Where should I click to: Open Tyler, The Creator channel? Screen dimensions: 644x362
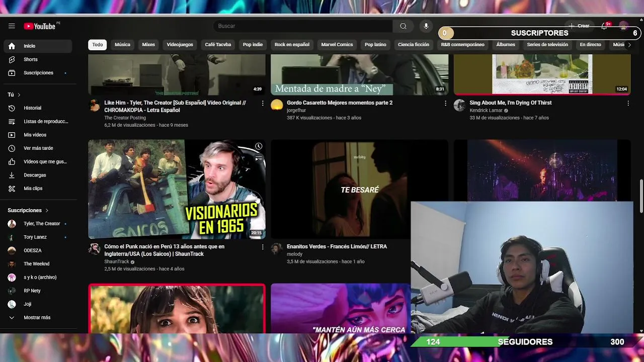pyautogui.click(x=38, y=224)
